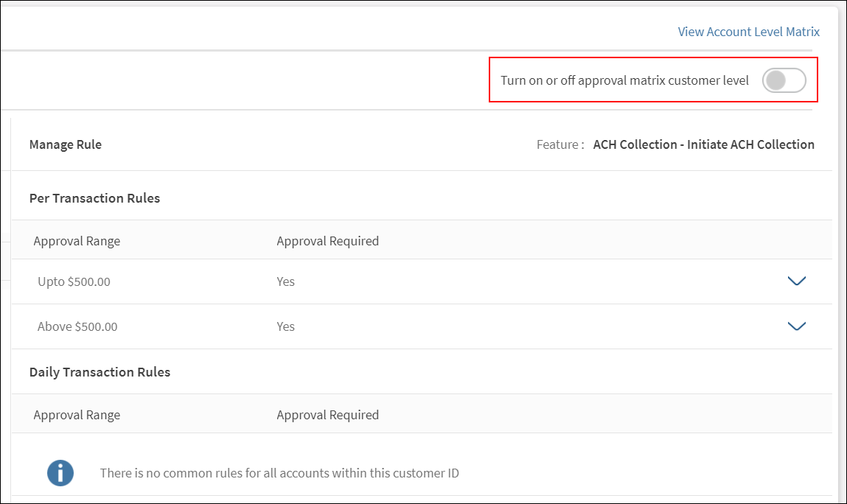Select the Above $500.00 approval range
Screen dimensions: 847x504
tap(77, 326)
